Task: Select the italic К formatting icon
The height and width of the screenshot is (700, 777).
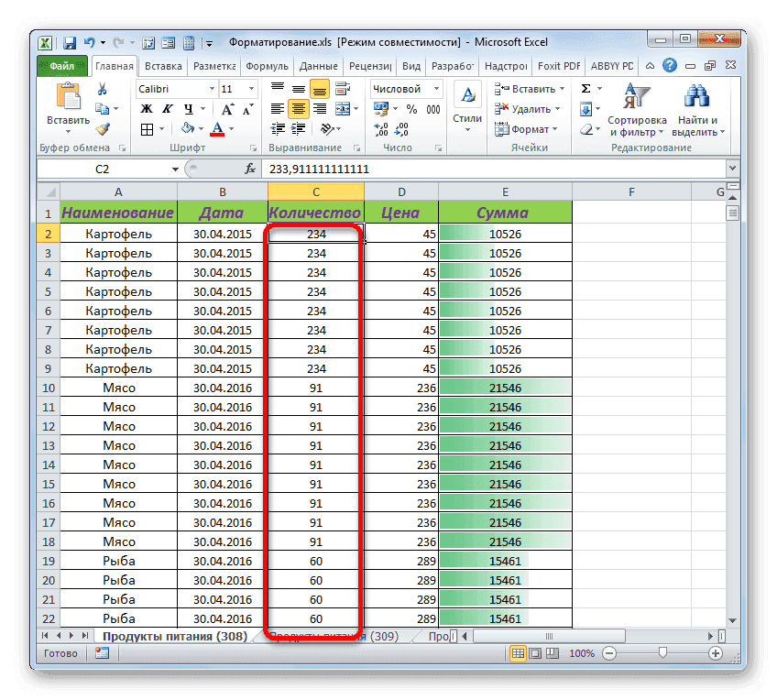Action: (x=165, y=108)
